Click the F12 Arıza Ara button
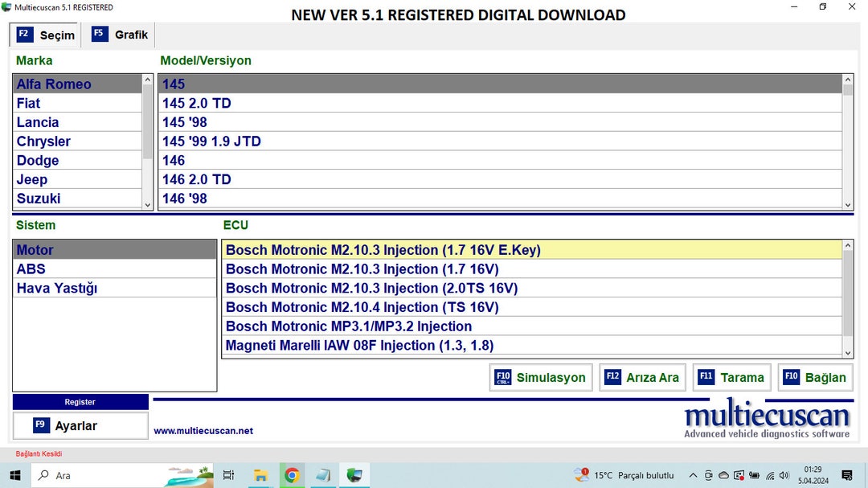Viewport: 868px width, 488px height. click(642, 377)
